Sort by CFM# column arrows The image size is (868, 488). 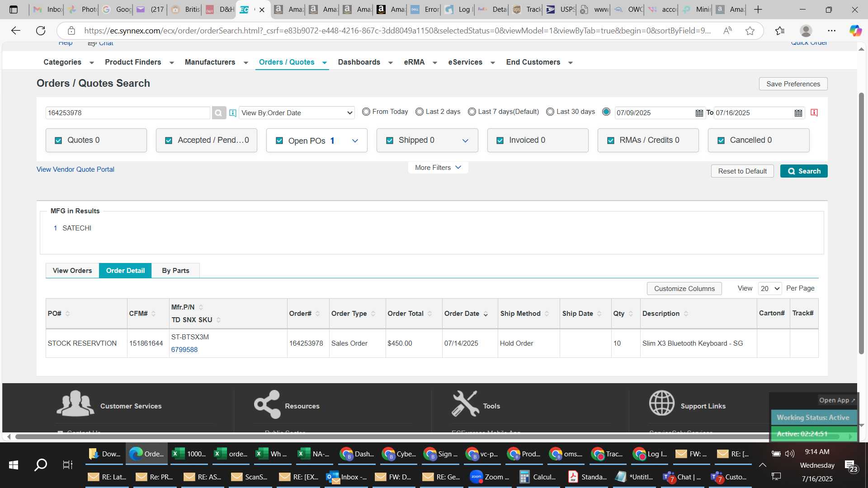point(153,314)
